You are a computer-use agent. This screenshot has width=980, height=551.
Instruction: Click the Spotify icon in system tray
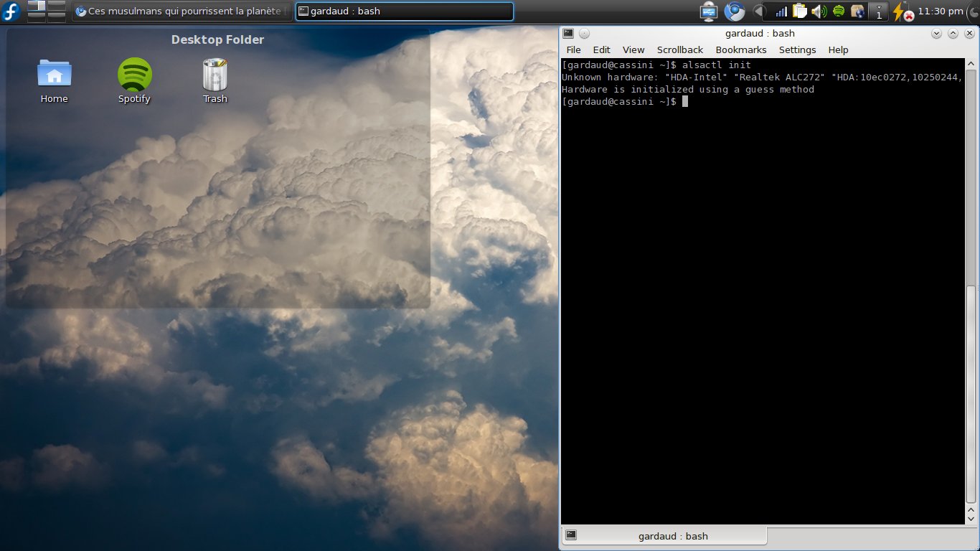838,11
